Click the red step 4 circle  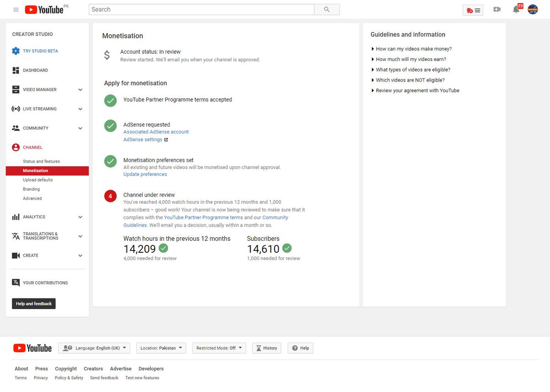pyautogui.click(x=110, y=196)
